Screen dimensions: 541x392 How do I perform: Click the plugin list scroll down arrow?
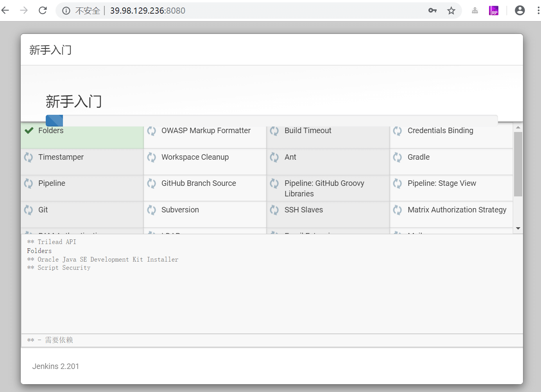[518, 228]
